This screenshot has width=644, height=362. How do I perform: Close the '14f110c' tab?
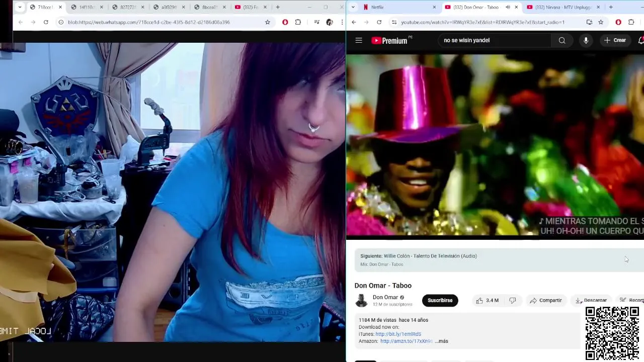pos(102,7)
